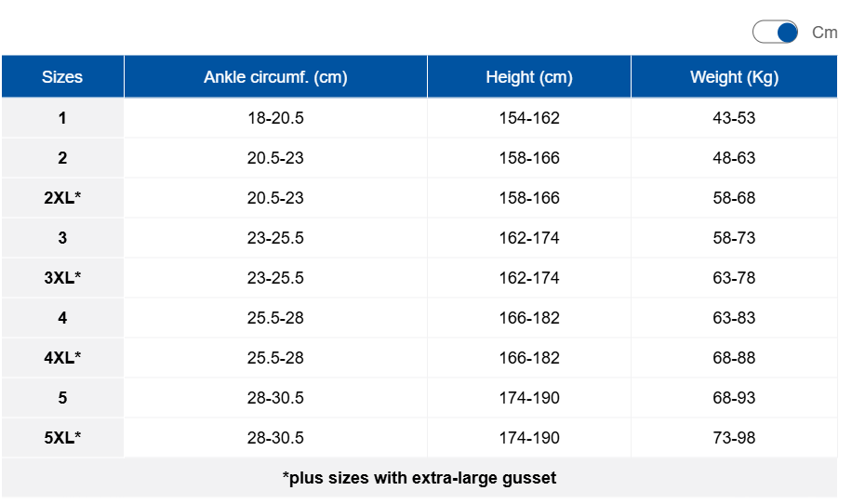Image resolution: width=852 pixels, height=504 pixels.
Task: Select the size 5 row label
Action: [x=62, y=398]
